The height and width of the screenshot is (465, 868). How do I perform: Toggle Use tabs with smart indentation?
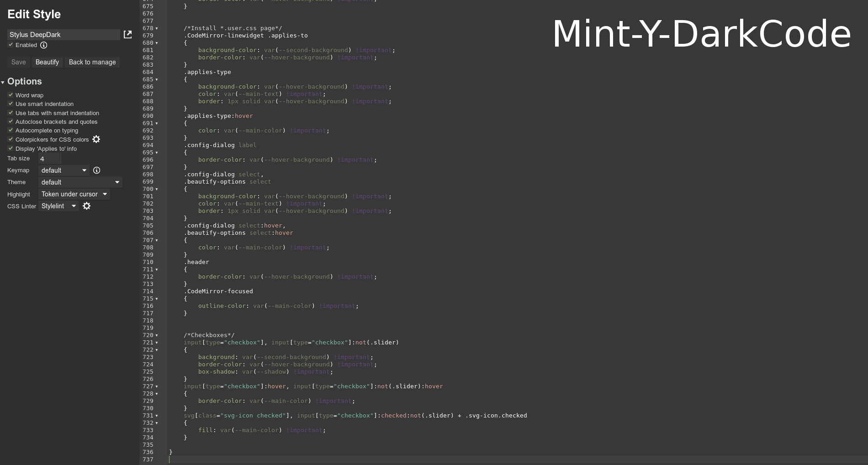pos(11,113)
